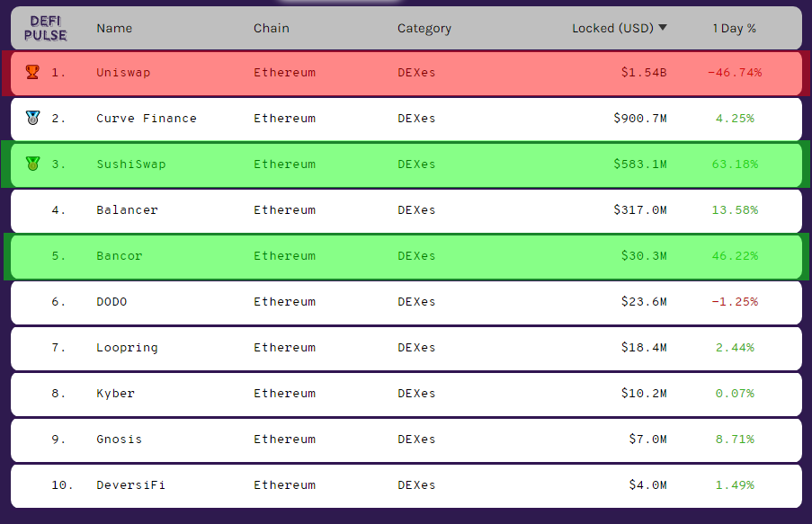The width and height of the screenshot is (812, 524).
Task: Click the DeFi Pulse logo
Action: pos(45,28)
